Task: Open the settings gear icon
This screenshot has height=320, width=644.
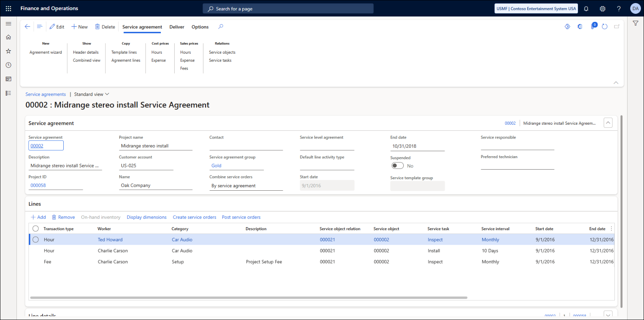Action: coord(603,8)
